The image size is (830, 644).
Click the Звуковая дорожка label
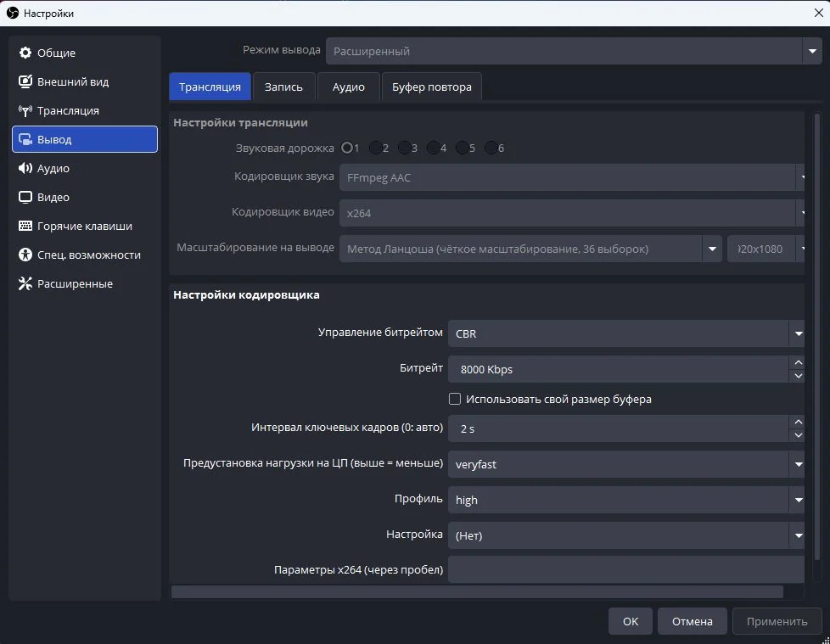(x=285, y=148)
